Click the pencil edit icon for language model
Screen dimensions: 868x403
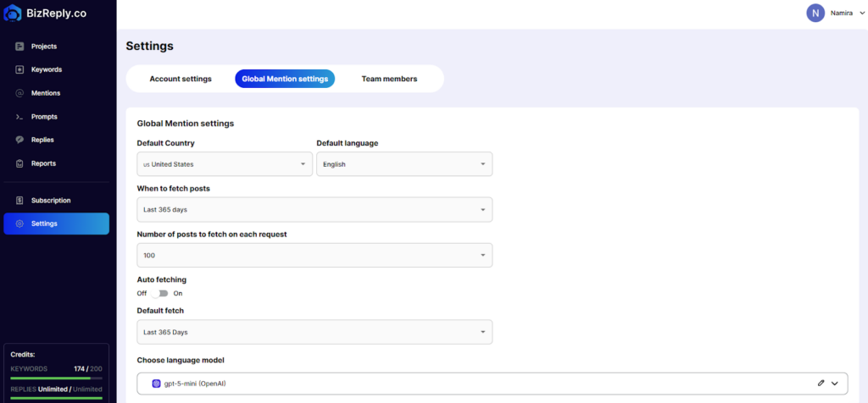pyautogui.click(x=821, y=384)
